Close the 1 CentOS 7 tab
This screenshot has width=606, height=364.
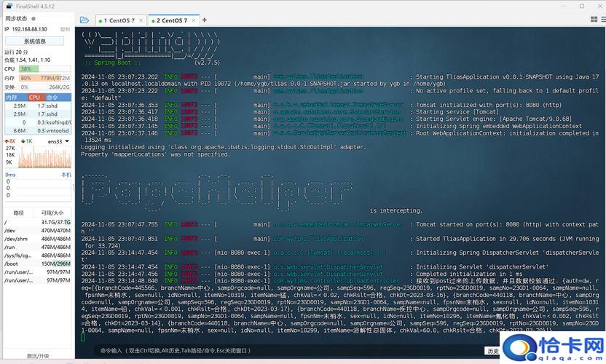(141, 20)
